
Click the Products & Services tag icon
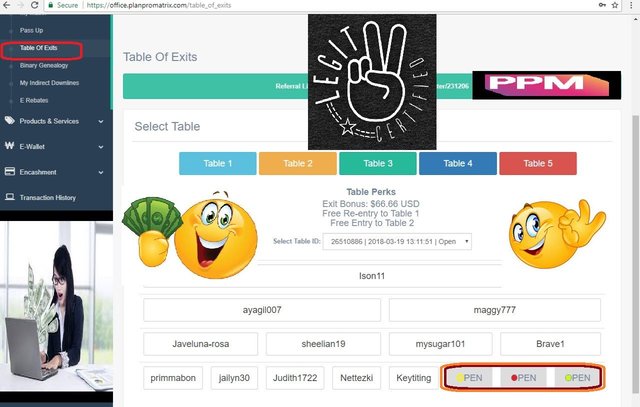point(9,120)
